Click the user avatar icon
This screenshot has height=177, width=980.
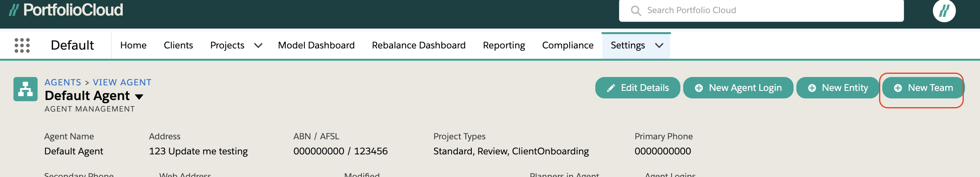click(x=944, y=10)
